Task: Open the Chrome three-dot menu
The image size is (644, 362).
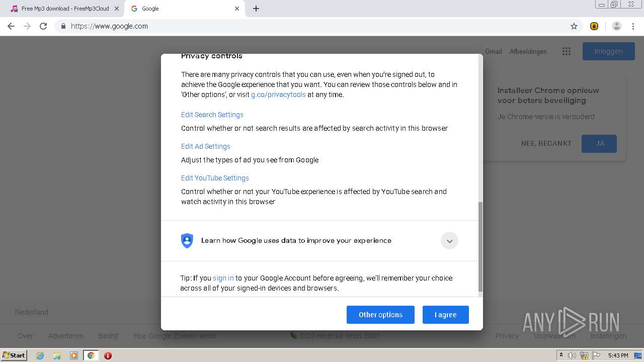Action: click(633, 26)
